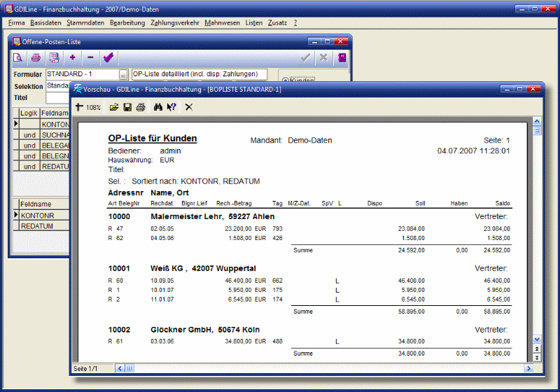The height and width of the screenshot is (392, 560).
Task: Open file using the preview folder icon
Action: tap(114, 107)
